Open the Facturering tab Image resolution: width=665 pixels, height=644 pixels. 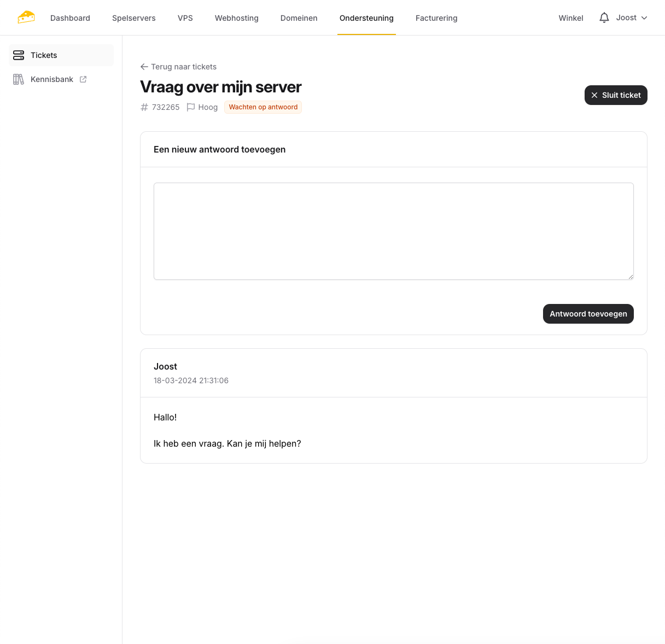[436, 18]
